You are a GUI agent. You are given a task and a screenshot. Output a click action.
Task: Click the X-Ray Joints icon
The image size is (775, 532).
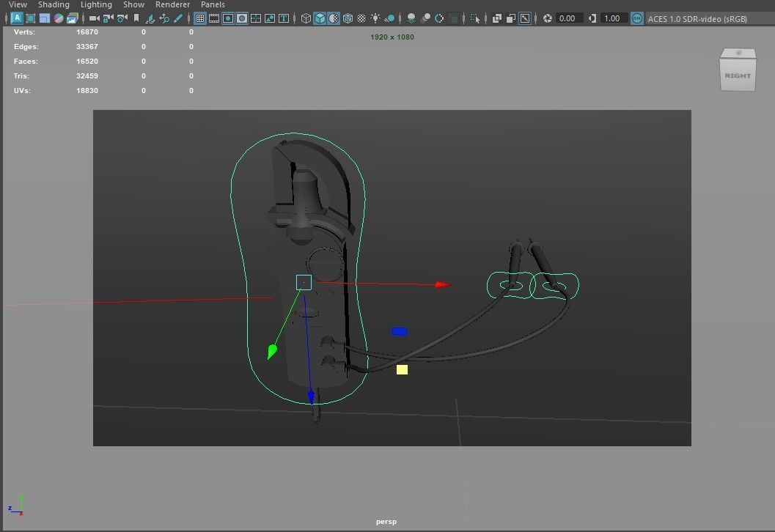(x=525, y=18)
